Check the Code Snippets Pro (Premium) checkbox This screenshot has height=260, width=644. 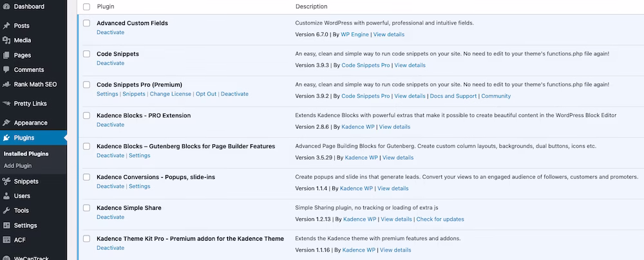coord(86,84)
